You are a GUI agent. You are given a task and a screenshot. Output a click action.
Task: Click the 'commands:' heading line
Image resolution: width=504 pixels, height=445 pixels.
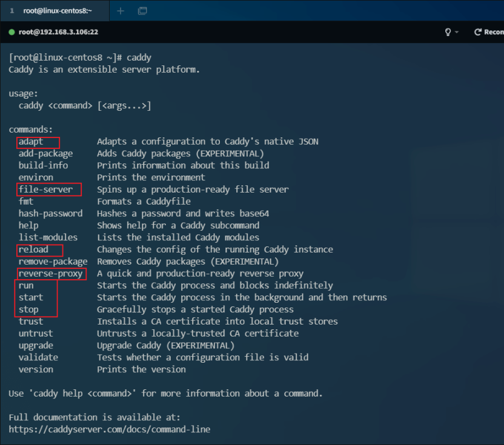point(30,130)
